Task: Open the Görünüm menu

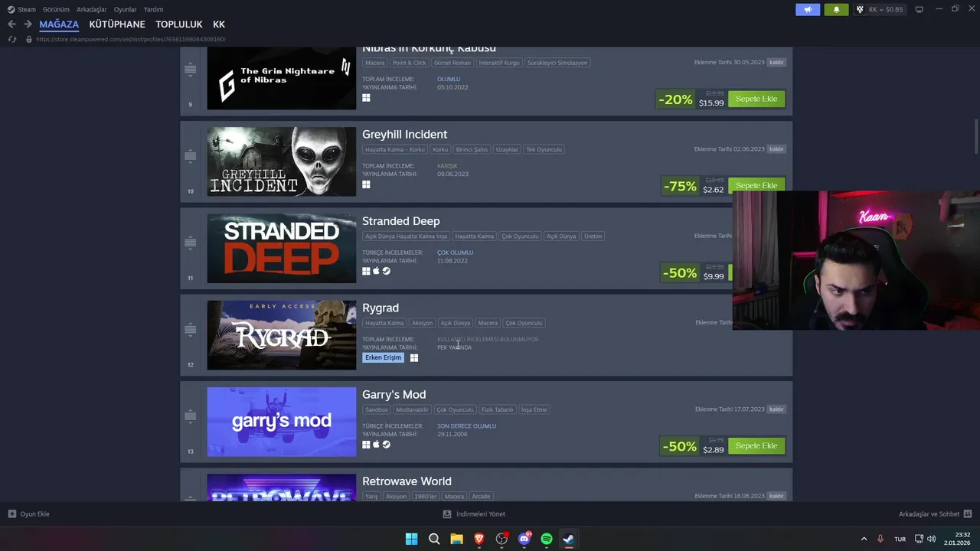Action: click(x=56, y=9)
